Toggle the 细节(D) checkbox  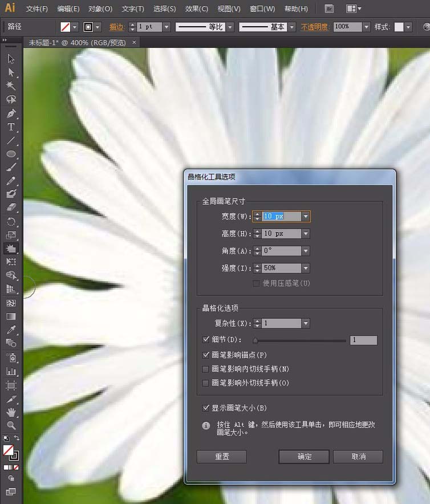pyautogui.click(x=205, y=339)
